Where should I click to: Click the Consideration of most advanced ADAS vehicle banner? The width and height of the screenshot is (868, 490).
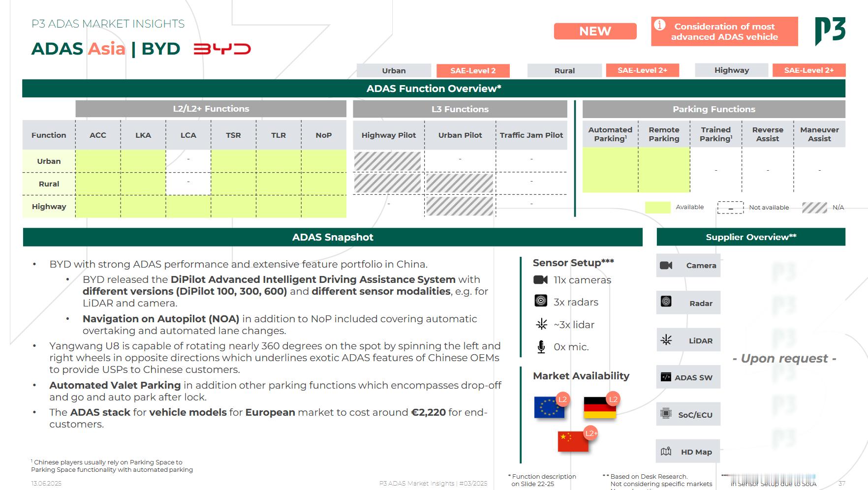click(724, 31)
